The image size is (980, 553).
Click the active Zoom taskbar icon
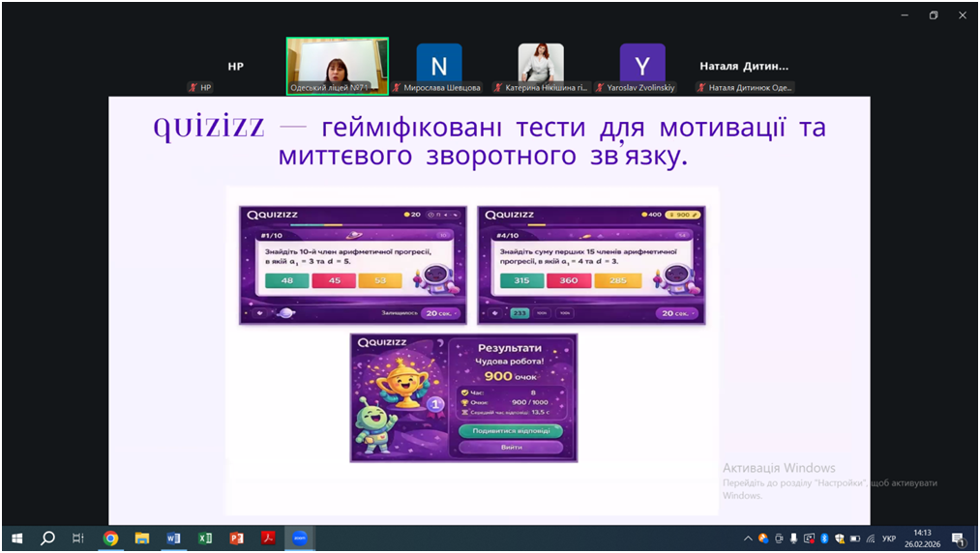pyautogui.click(x=300, y=538)
